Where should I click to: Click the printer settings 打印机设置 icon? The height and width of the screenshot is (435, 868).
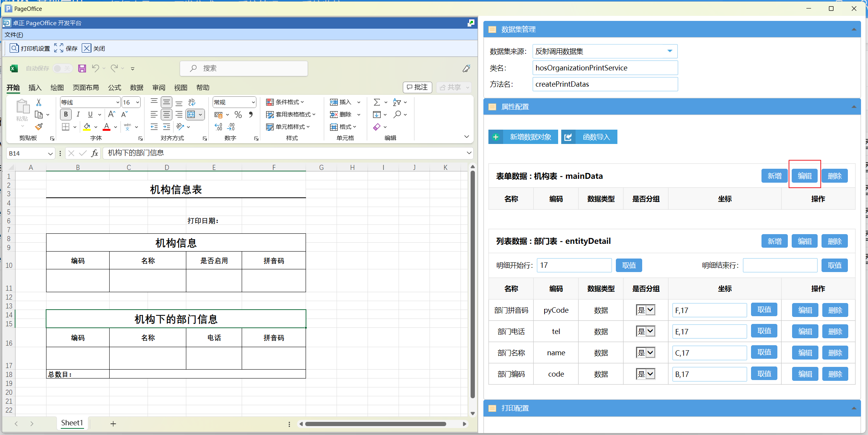[x=14, y=48]
